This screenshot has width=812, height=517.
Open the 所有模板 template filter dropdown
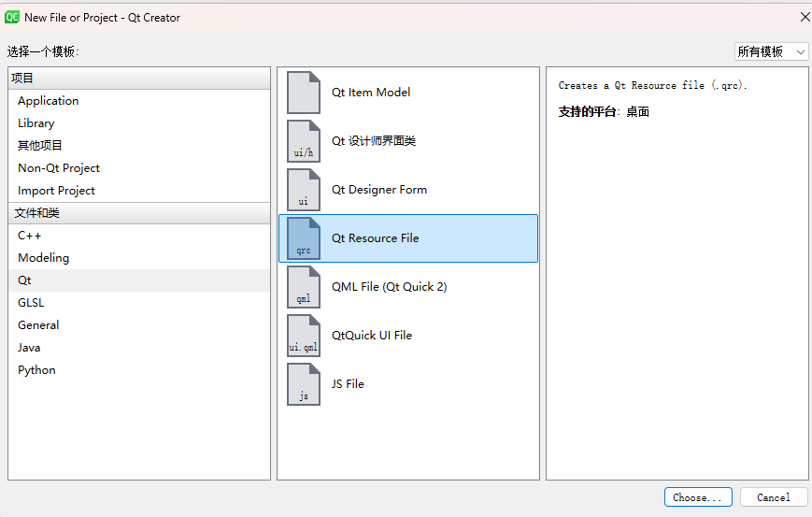(x=771, y=51)
